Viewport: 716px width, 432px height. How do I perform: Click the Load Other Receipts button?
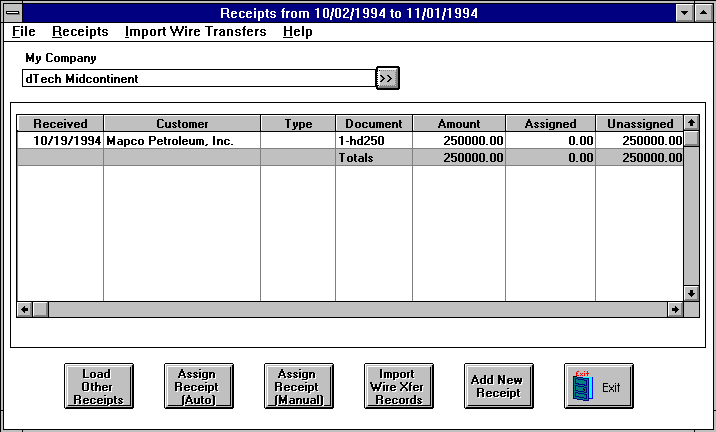[x=99, y=386]
